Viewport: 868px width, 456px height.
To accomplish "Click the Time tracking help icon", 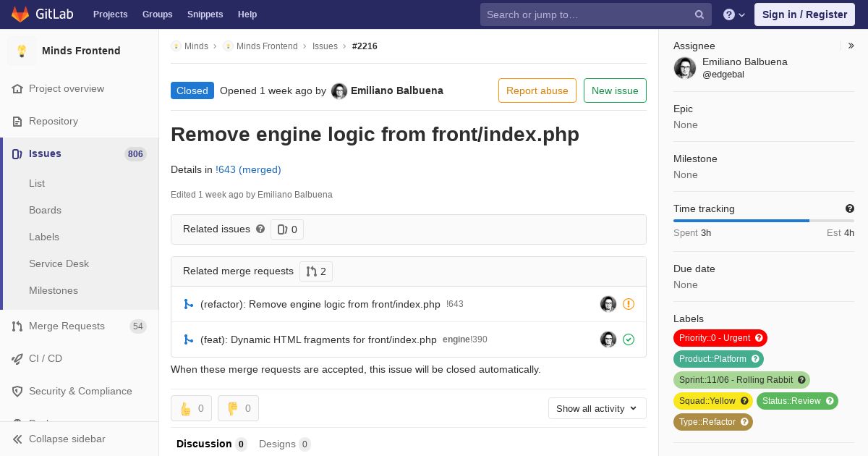I will [x=849, y=208].
